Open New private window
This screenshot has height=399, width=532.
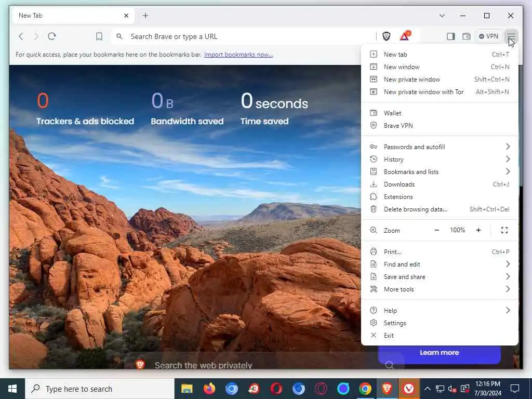point(440,79)
